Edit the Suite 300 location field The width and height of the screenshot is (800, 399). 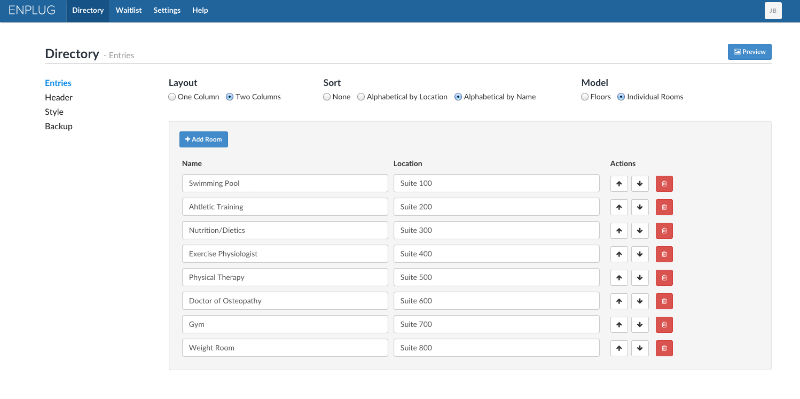[496, 231]
